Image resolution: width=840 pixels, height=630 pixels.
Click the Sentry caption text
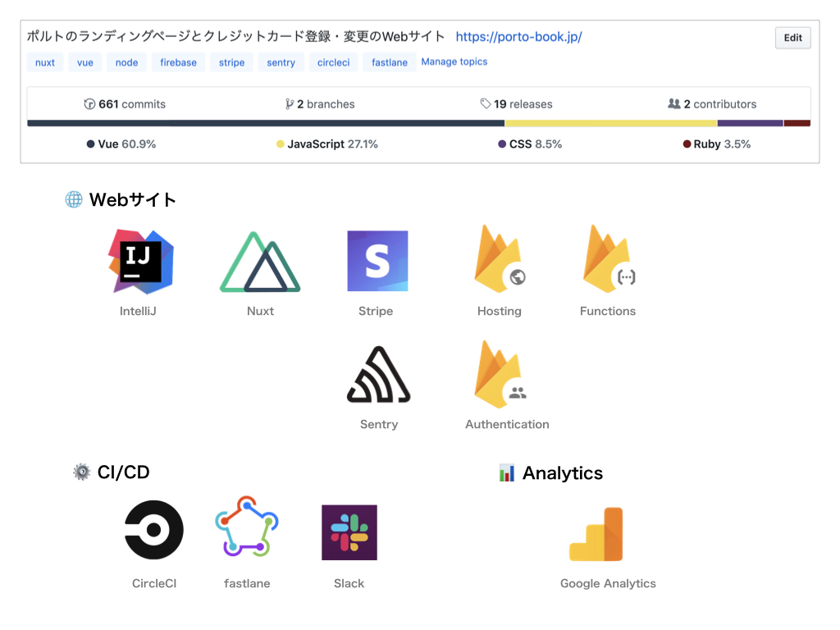[379, 424]
